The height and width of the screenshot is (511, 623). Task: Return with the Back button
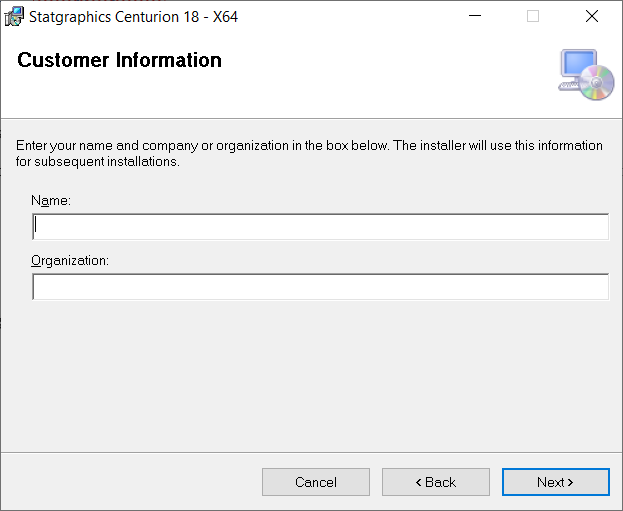(435, 482)
